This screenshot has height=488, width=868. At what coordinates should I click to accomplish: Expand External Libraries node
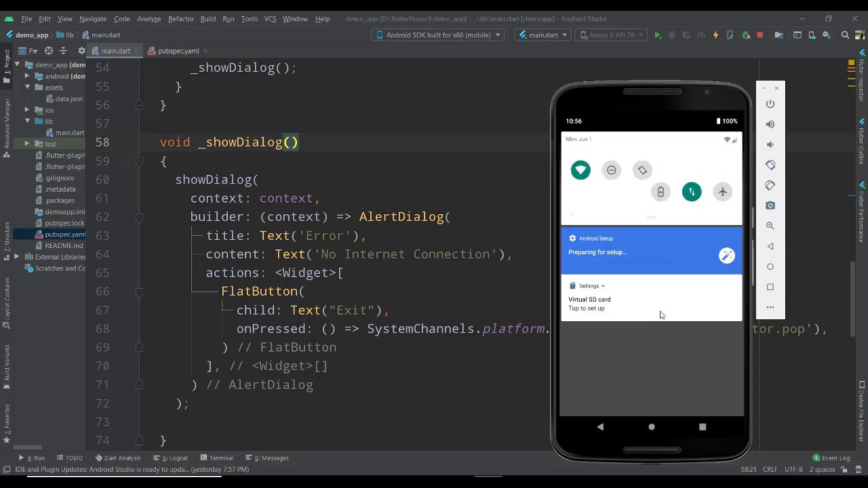18,257
